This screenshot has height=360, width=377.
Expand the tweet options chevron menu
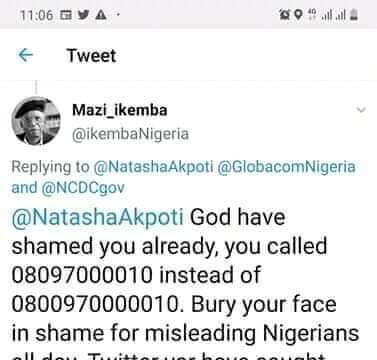[361, 109]
